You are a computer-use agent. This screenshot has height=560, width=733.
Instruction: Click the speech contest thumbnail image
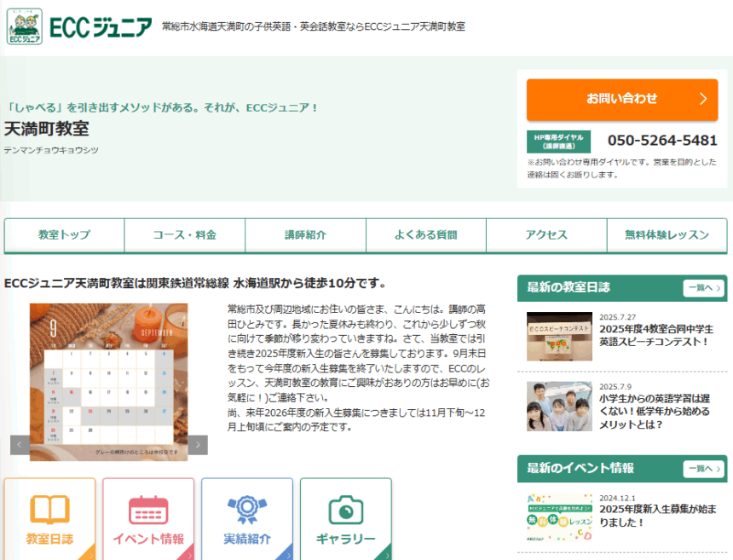559,337
